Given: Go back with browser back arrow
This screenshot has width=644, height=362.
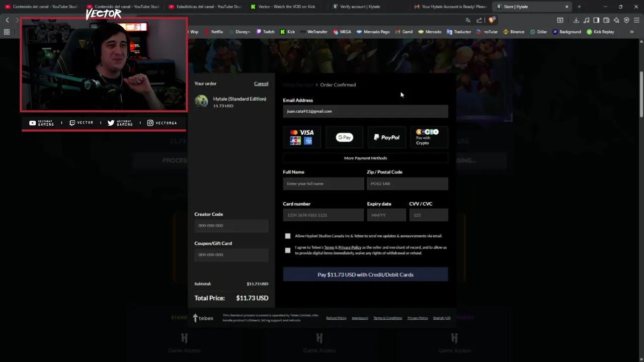Looking at the screenshot, I should click(x=7, y=20).
